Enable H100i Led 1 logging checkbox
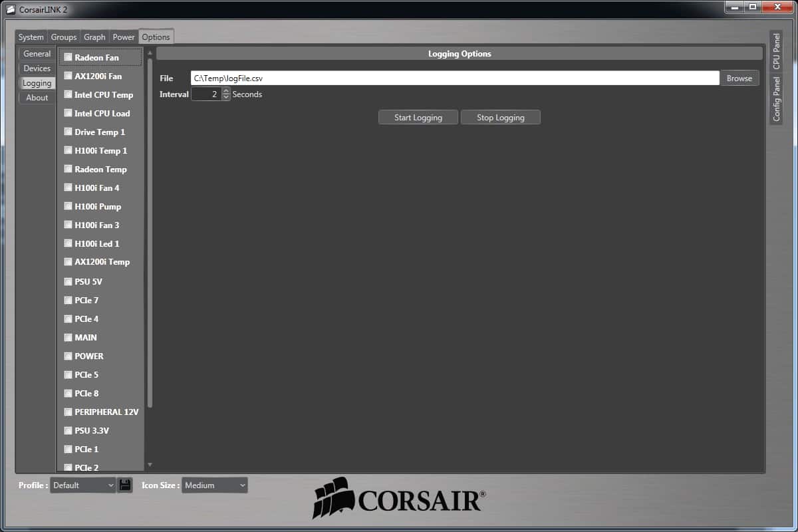The image size is (798, 532). coord(68,244)
